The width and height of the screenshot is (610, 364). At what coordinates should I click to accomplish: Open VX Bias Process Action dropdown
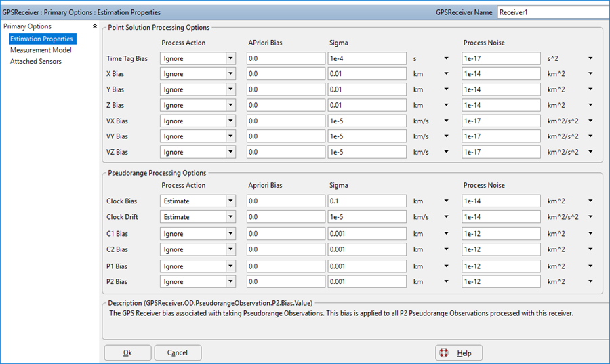click(230, 121)
